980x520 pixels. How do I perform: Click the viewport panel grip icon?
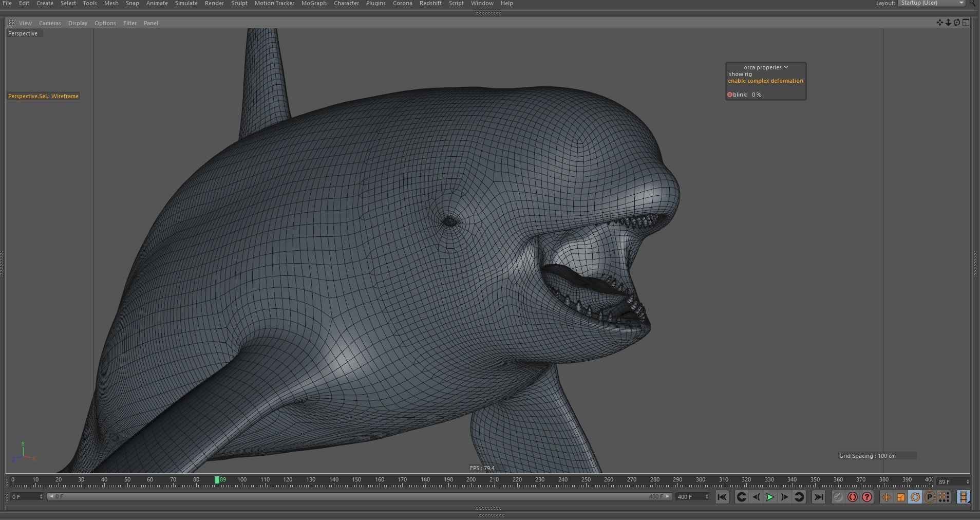[x=11, y=23]
